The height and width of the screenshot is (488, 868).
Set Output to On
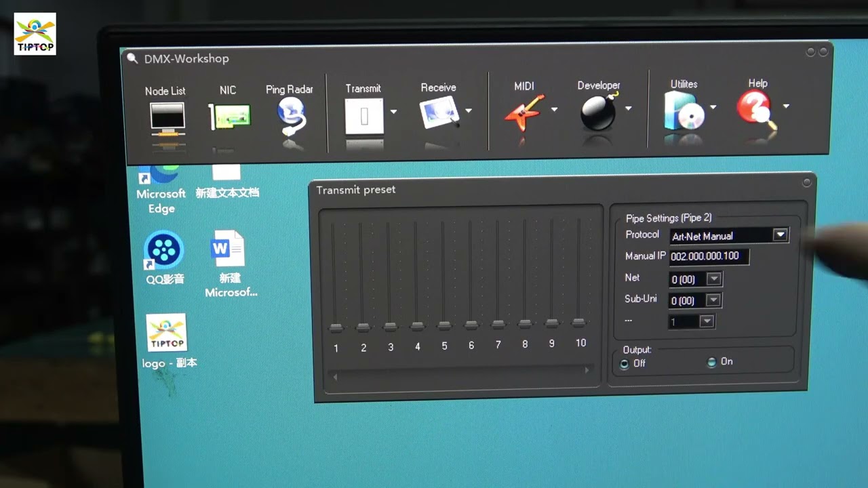point(711,362)
